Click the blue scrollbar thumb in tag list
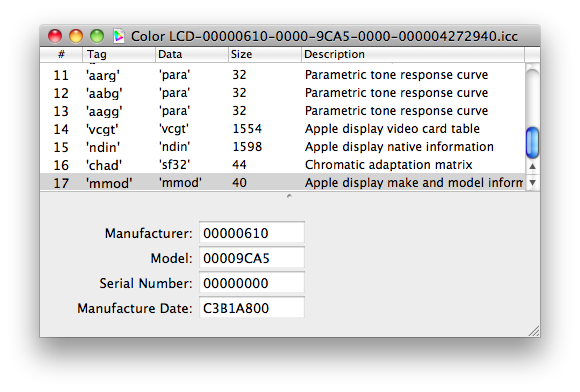Image resolution: width=580 pixels, height=392 pixels. click(532, 142)
